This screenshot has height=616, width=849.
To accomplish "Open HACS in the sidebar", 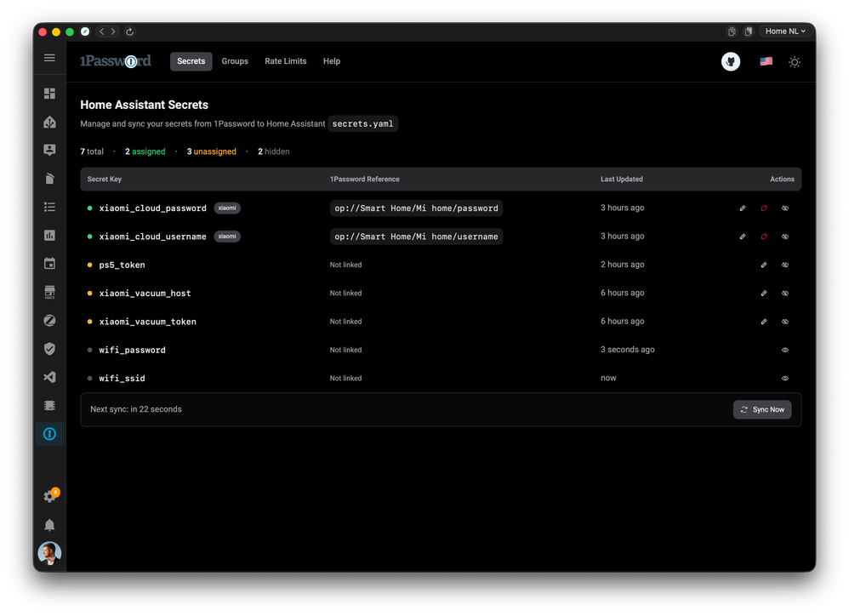I will click(49, 293).
